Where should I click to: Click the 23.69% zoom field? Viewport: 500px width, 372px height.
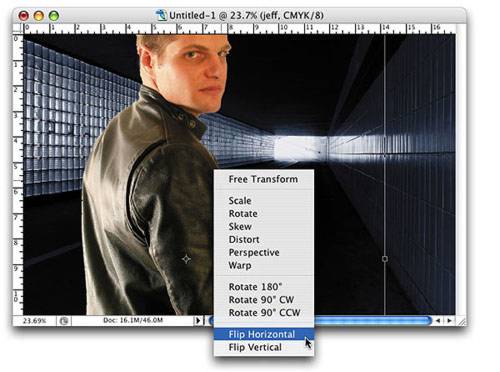pyautogui.click(x=35, y=321)
